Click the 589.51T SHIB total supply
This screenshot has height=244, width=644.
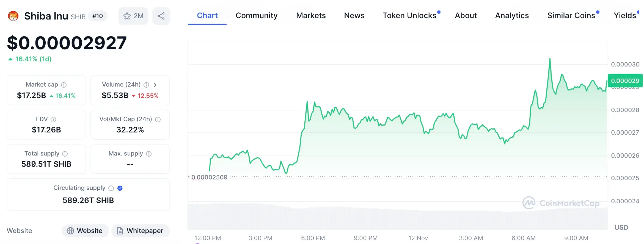point(46,164)
